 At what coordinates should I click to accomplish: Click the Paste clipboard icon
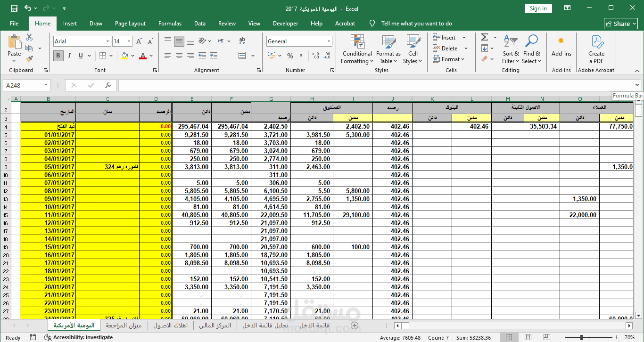pos(14,42)
